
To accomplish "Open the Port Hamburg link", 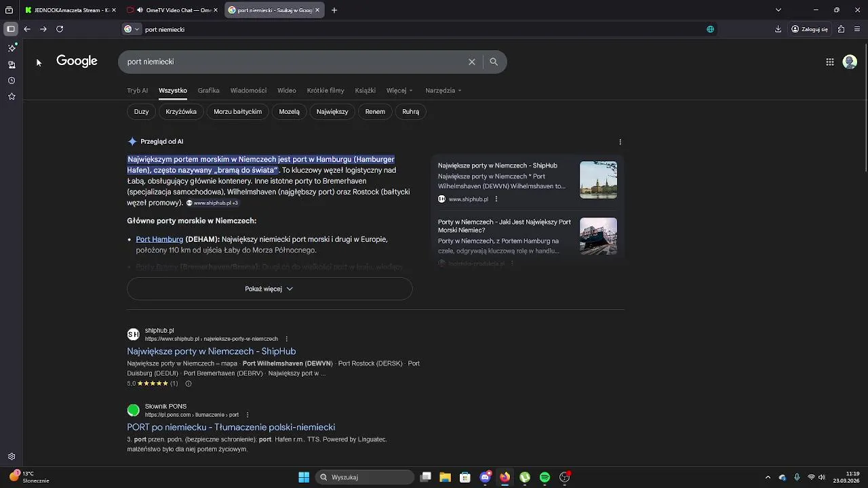I will (x=159, y=239).
